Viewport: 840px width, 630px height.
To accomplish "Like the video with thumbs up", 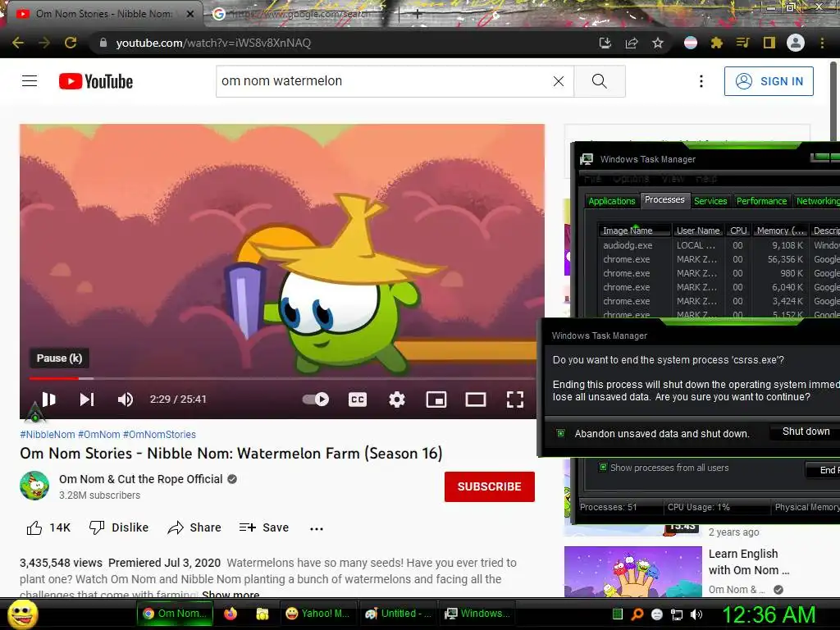I will (48, 527).
